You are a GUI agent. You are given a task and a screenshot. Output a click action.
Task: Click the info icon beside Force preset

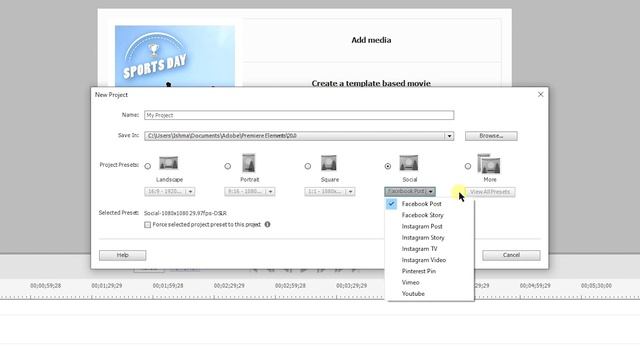267,224
